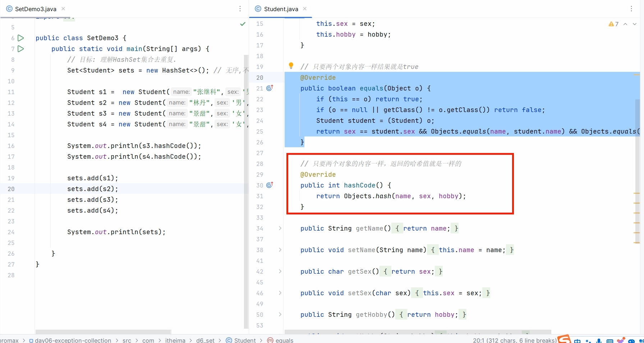Screen dimensions: 644x343
Task: Open the warnings indicator showing 7
Action: click(x=613, y=24)
